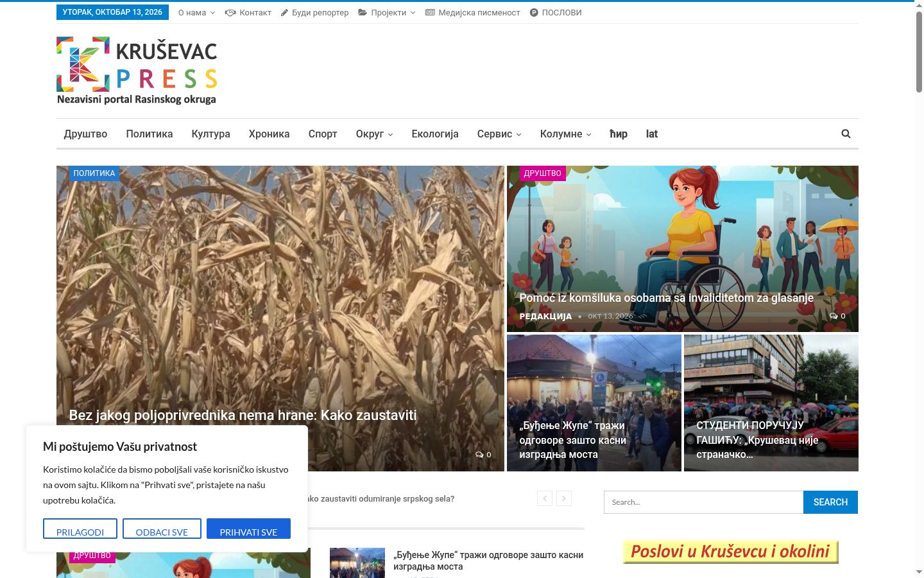Expand the Колумне menu
Image resolution: width=924 pixels, height=578 pixels.
coord(565,134)
